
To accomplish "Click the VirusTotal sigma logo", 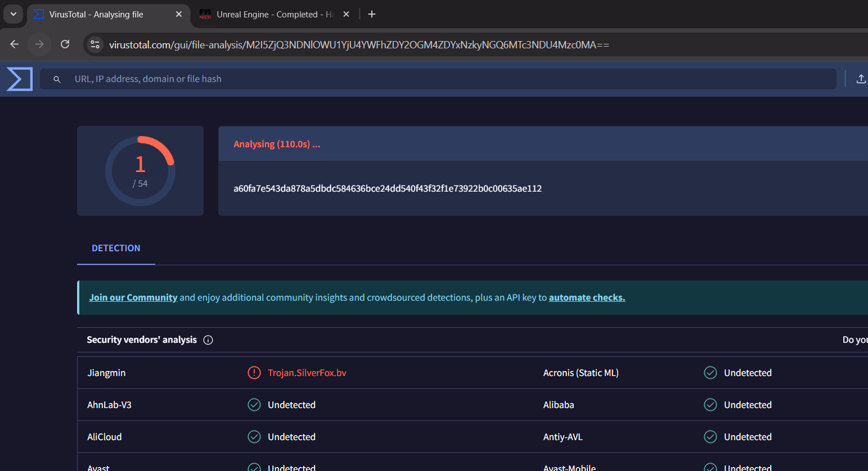I will pyautogui.click(x=20, y=79).
